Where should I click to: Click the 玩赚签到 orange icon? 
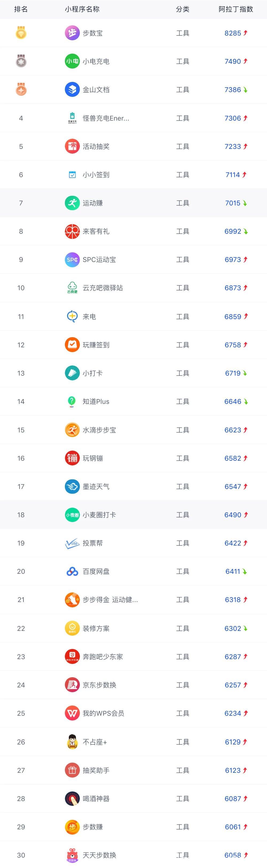pos(72,345)
